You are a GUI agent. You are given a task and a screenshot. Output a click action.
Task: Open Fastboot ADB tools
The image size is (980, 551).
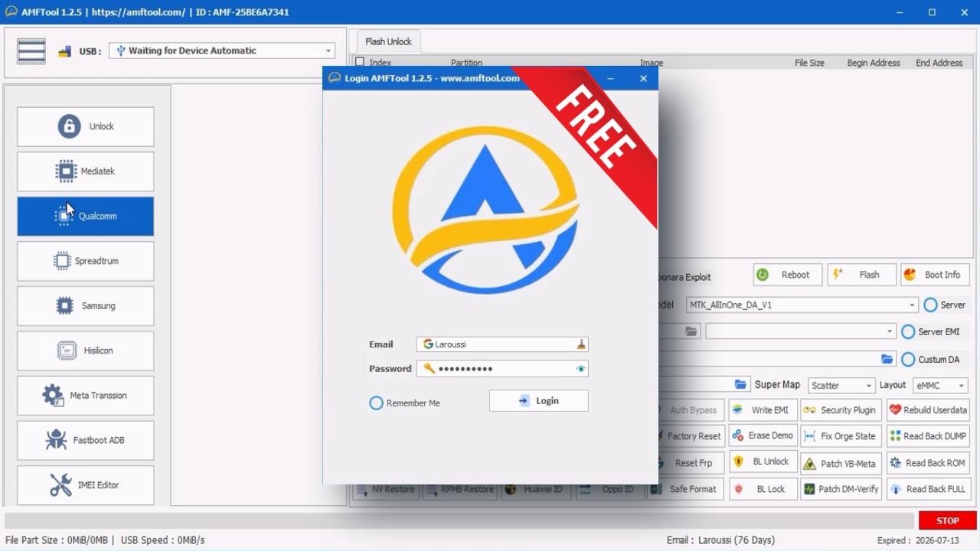(x=86, y=440)
